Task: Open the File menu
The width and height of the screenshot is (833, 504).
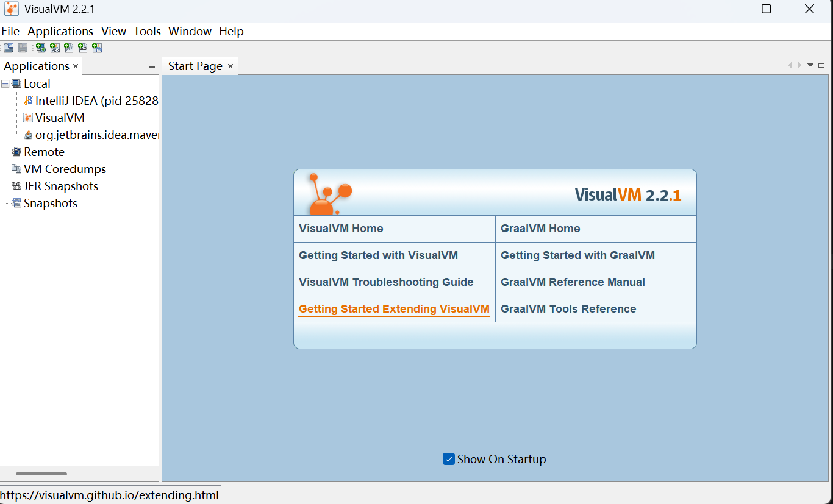Action: pyautogui.click(x=10, y=31)
